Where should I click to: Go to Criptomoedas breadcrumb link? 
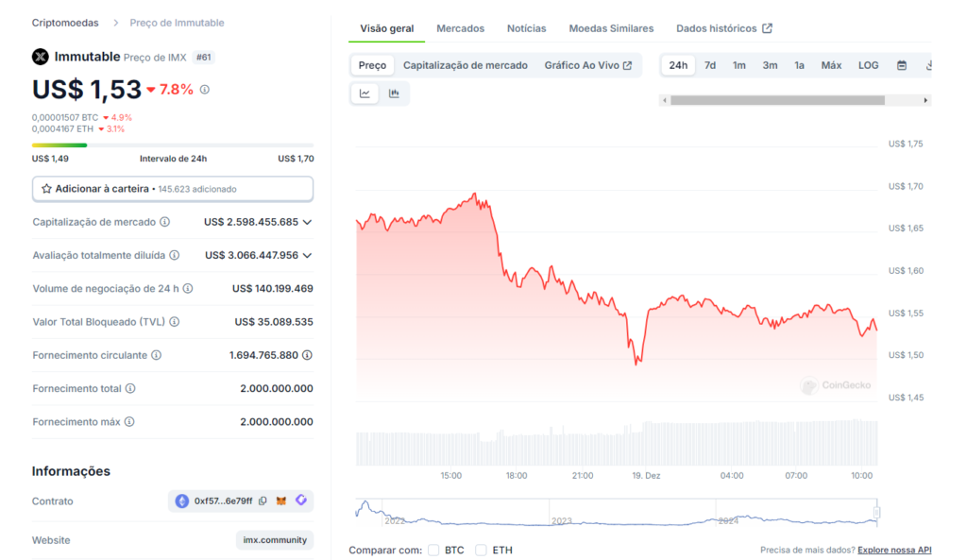pyautogui.click(x=65, y=23)
